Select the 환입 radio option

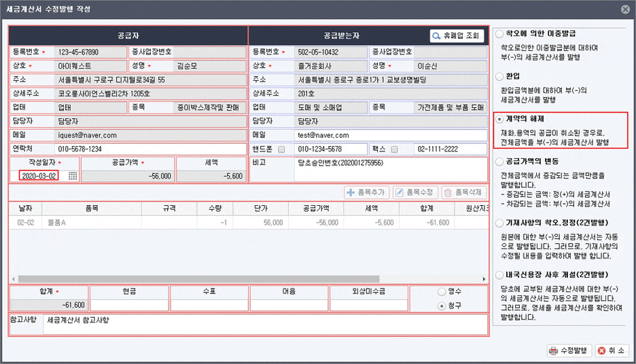tap(499, 76)
